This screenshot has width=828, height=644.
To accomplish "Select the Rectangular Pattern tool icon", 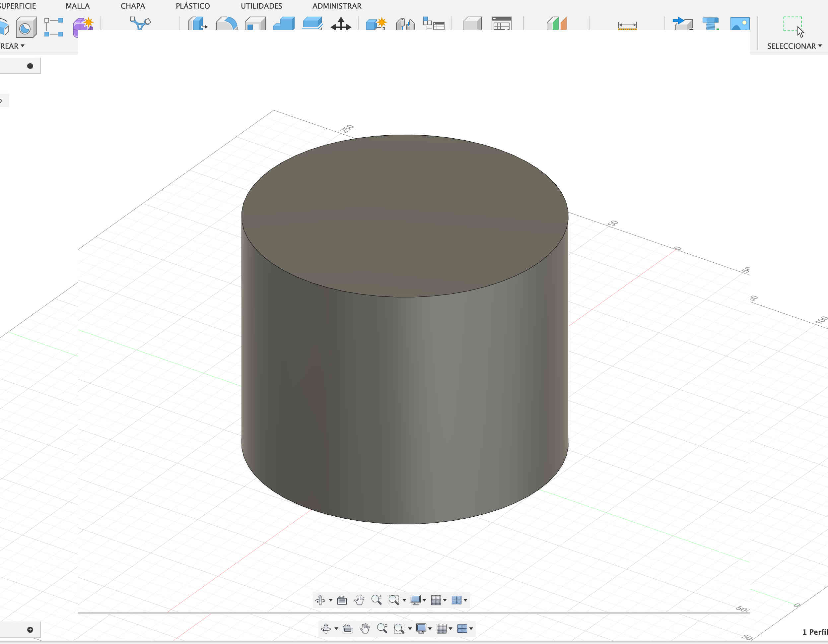I will (53, 27).
